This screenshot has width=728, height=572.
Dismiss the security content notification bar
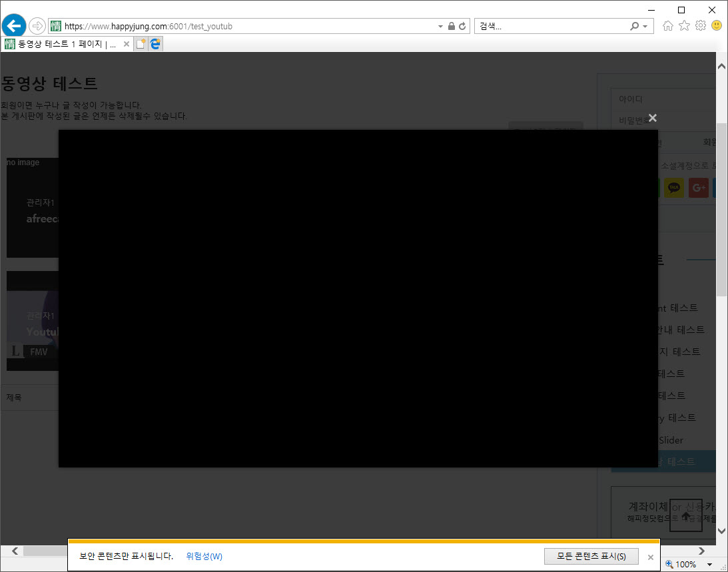(651, 557)
